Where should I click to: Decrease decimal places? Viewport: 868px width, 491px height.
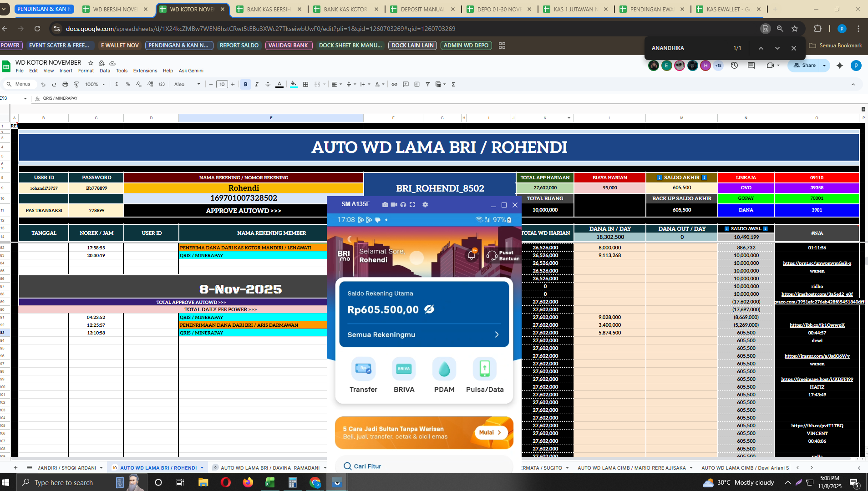point(139,84)
